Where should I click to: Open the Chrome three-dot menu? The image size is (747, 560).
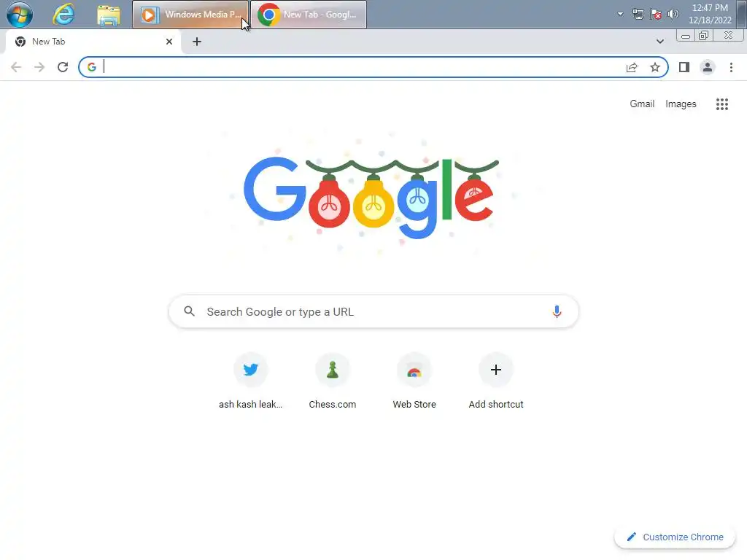[731, 67]
